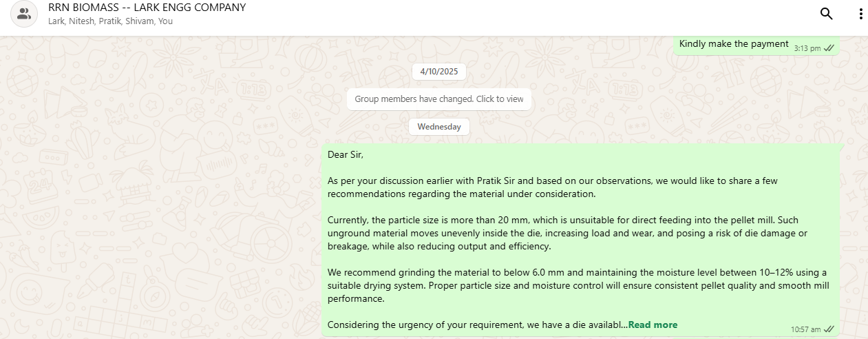868x339 pixels.
Task: Click paragraph about particle size over 20 mm
Action: 564,233
